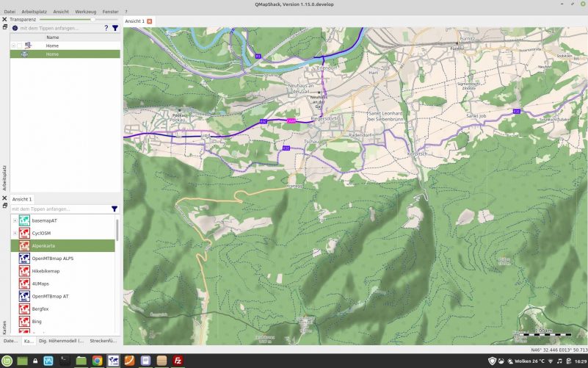Open the Werkzeug menu
Viewport: 588px width, 368px height.
coord(85,12)
